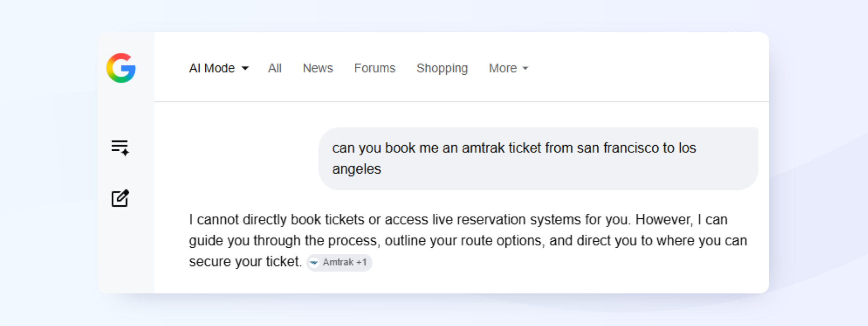Screen dimensions: 868x326
Task: Click the AI response paragraph text
Action: tap(468, 240)
